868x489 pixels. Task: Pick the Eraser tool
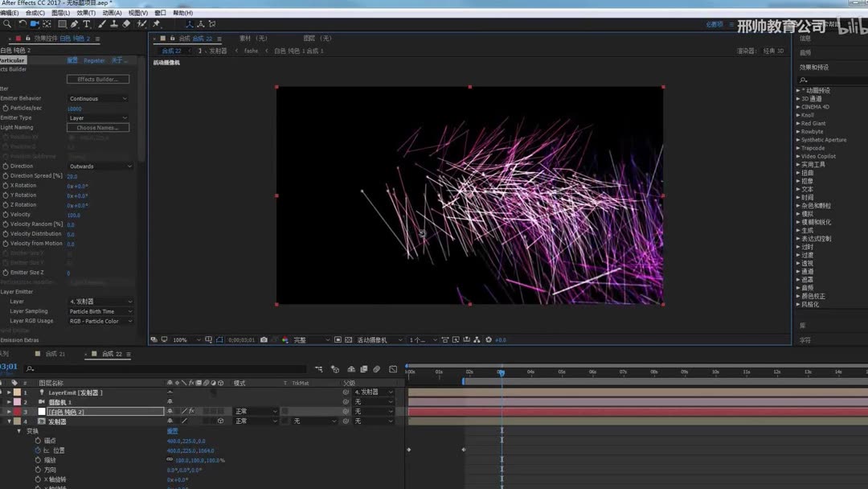pos(126,24)
